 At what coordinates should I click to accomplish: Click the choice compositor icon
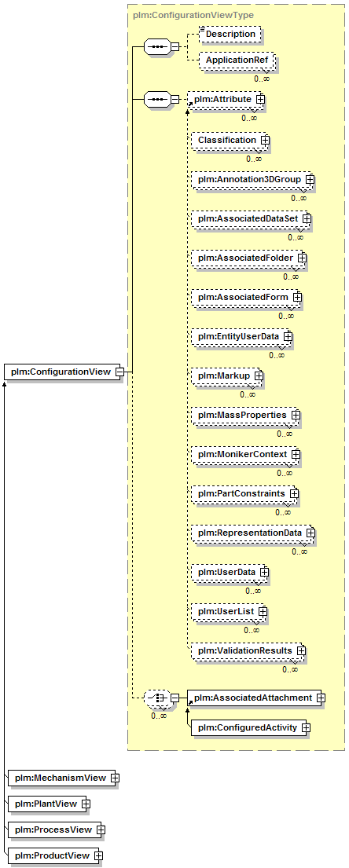[x=156, y=698]
